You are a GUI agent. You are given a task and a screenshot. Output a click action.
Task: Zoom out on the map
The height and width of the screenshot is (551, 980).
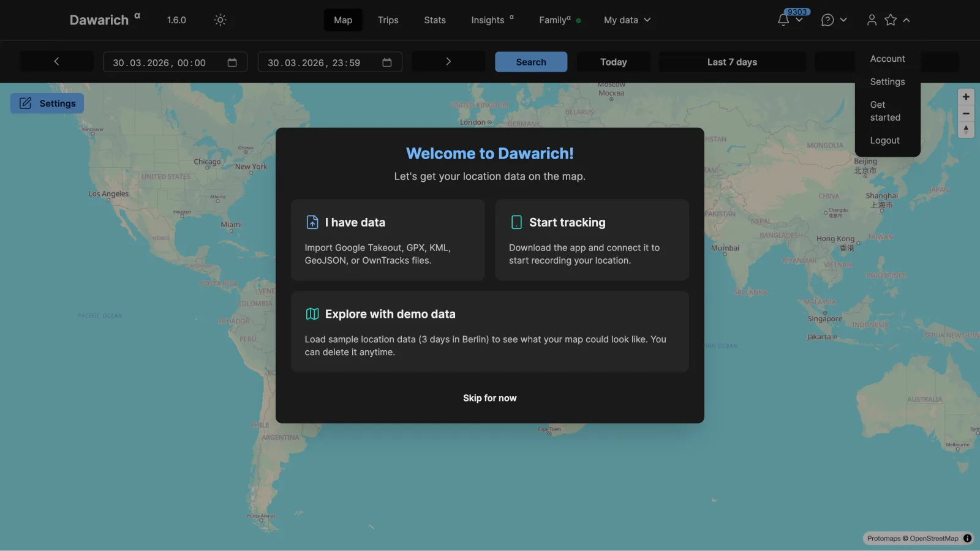pos(966,113)
